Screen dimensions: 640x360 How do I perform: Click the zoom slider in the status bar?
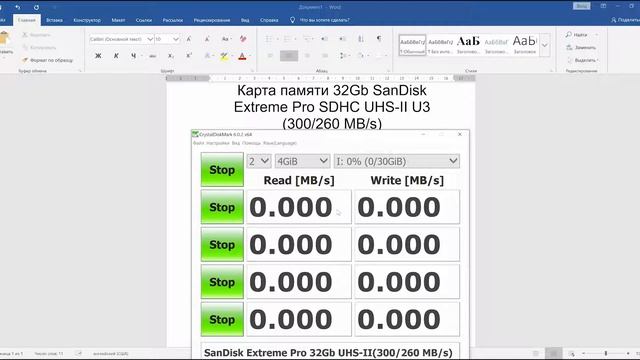tap(606, 353)
